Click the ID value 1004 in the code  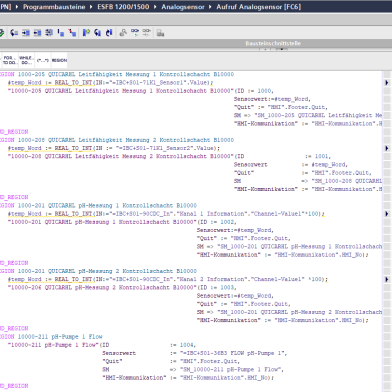click(187, 345)
